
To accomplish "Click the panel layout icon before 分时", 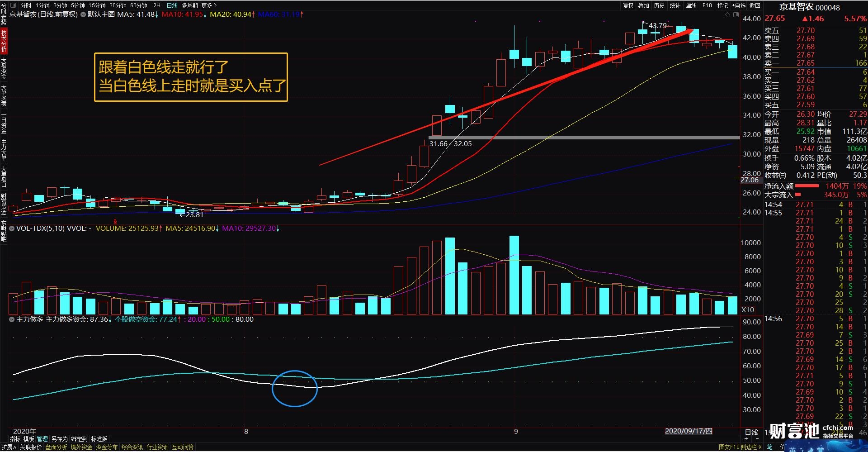I will 13,5.
